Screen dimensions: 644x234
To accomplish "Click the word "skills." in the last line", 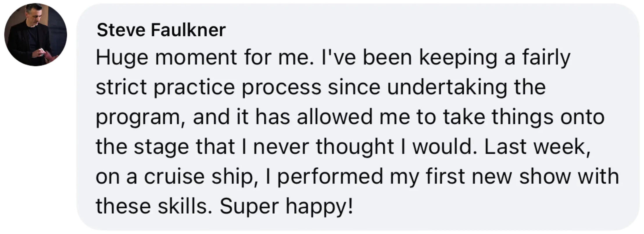I will 185,206.
